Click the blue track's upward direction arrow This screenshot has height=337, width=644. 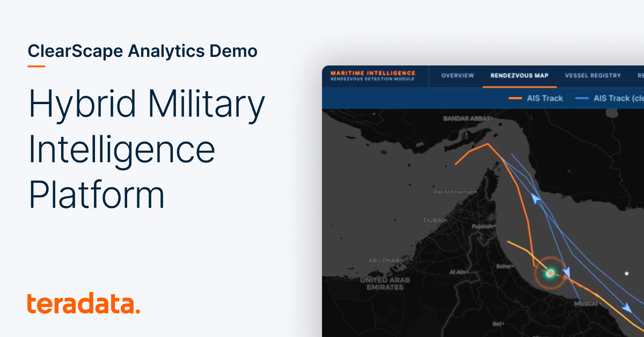point(535,200)
